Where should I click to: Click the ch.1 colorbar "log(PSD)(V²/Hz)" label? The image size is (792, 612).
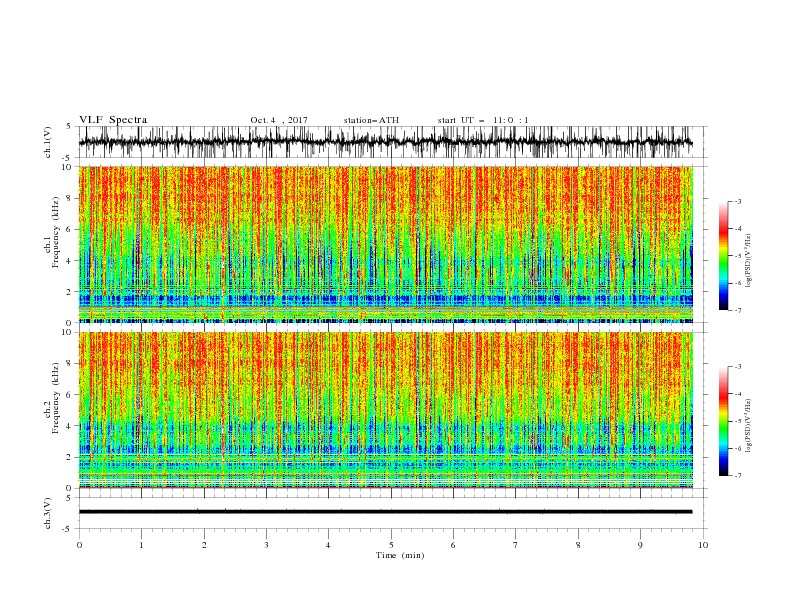(x=748, y=261)
